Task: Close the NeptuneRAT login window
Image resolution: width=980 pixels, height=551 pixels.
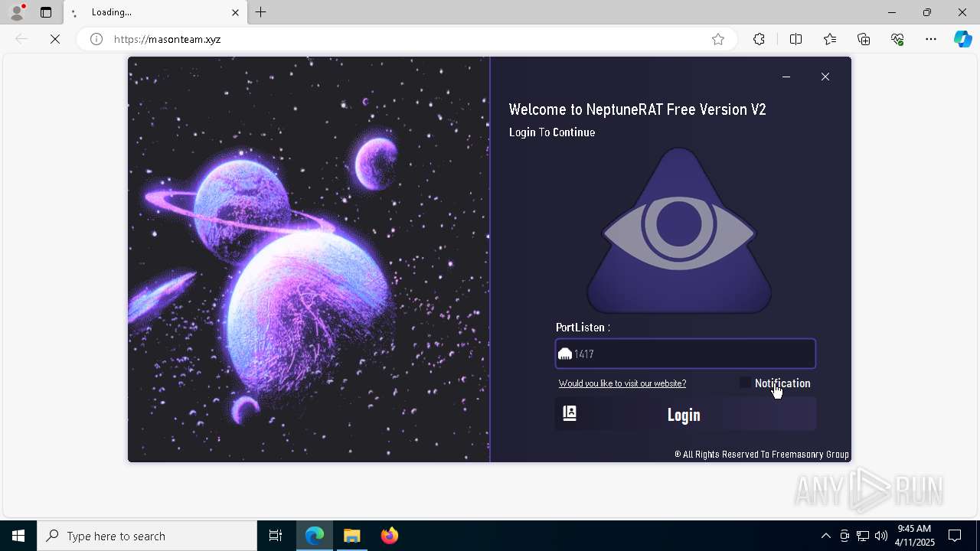Action: point(825,77)
